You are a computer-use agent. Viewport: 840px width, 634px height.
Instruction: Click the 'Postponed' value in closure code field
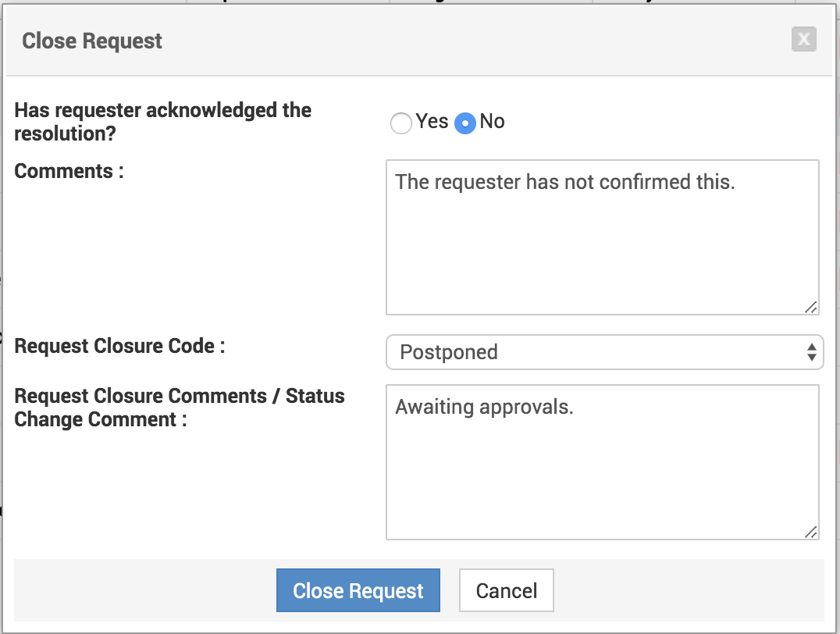[x=449, y=352]
